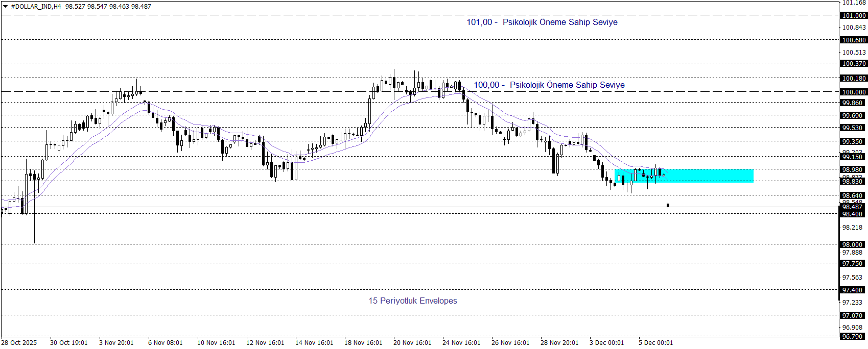Click the latest isolated candle near 98.487
Viewport: 868px width, 349px height.
668,206
